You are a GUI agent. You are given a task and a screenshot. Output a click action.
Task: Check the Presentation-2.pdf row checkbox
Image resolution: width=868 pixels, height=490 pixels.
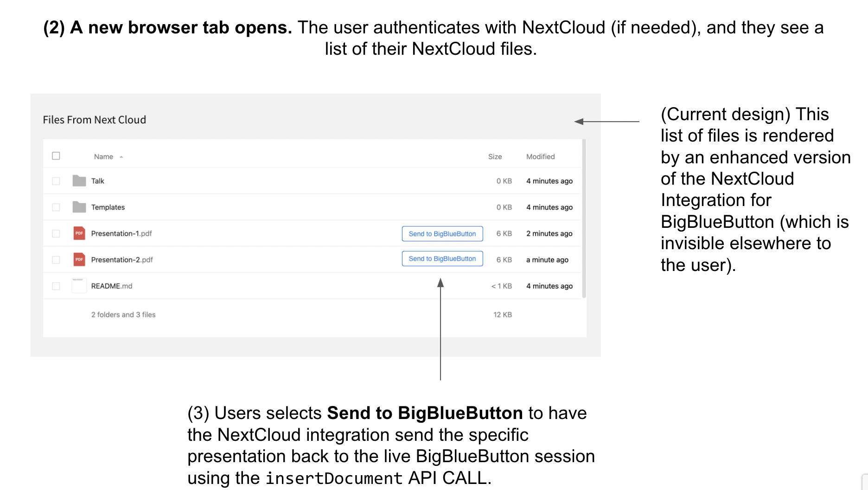pos(56,259)
